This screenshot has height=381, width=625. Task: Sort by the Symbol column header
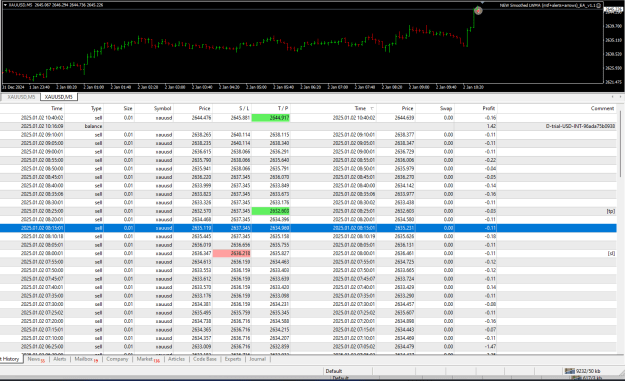(x=162, y=108)
